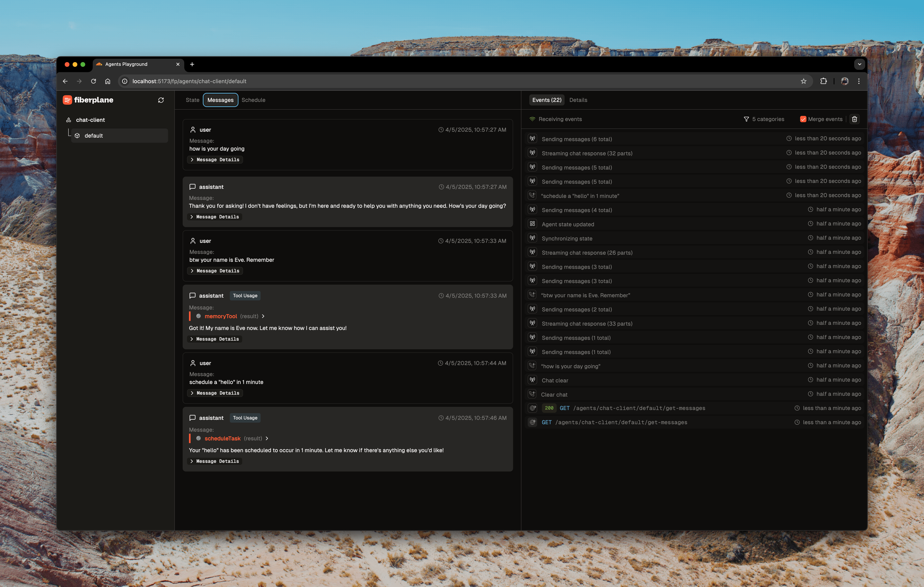The width and height of the screenshot is (924, 587).
Task: Click the browser home icon
Action: click(108, 81)
